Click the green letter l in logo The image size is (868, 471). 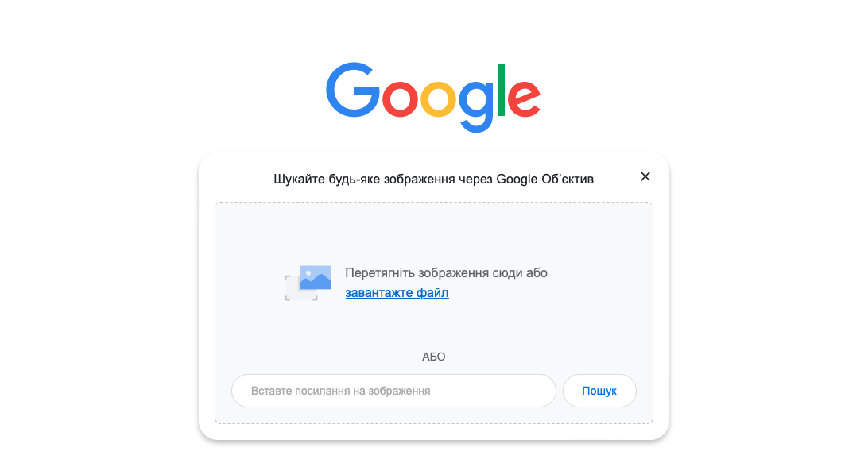coord(501,91)
